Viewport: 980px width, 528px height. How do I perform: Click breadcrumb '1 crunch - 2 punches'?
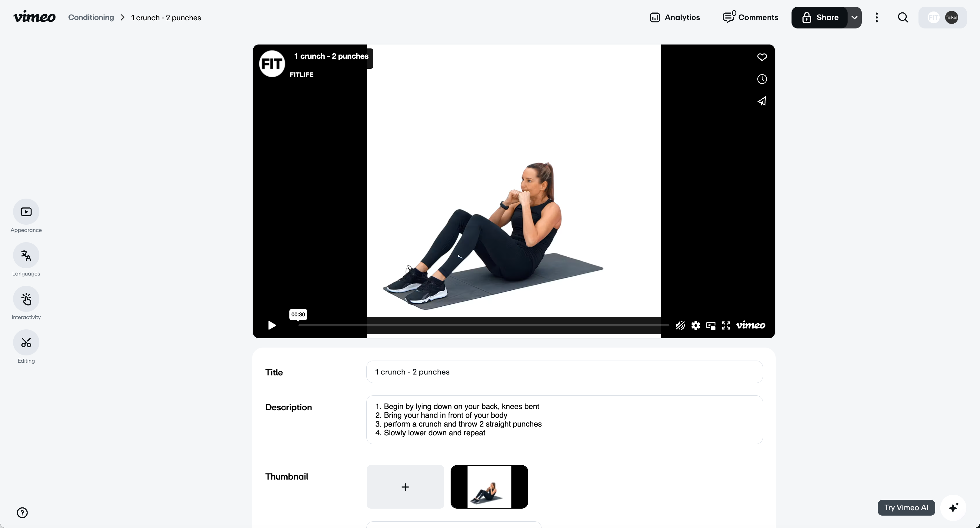[166, 18]
